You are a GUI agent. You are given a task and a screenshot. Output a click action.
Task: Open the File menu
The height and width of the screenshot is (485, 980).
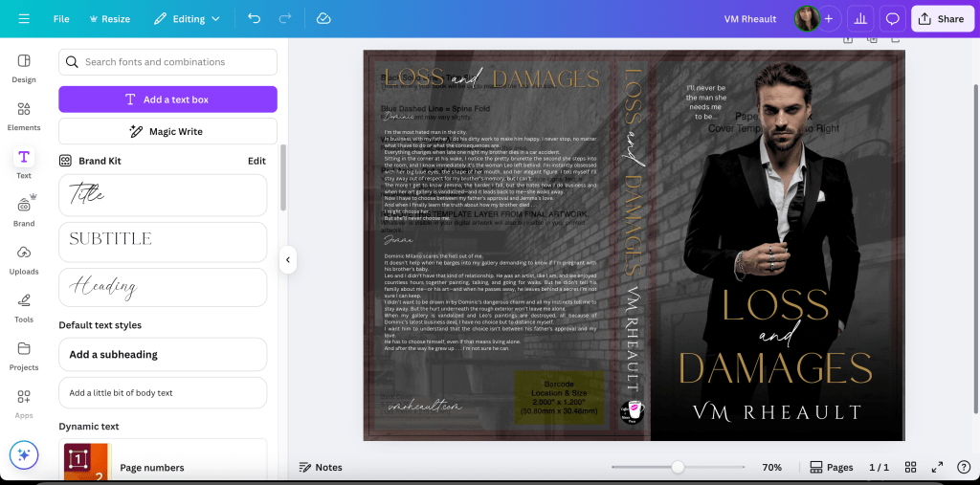[61, 18]
